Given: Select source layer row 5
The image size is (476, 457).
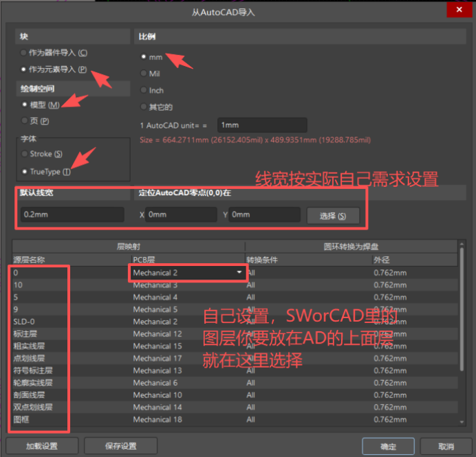Looking at the screenshot, I should pyautogui.click(x=16, y=297).
